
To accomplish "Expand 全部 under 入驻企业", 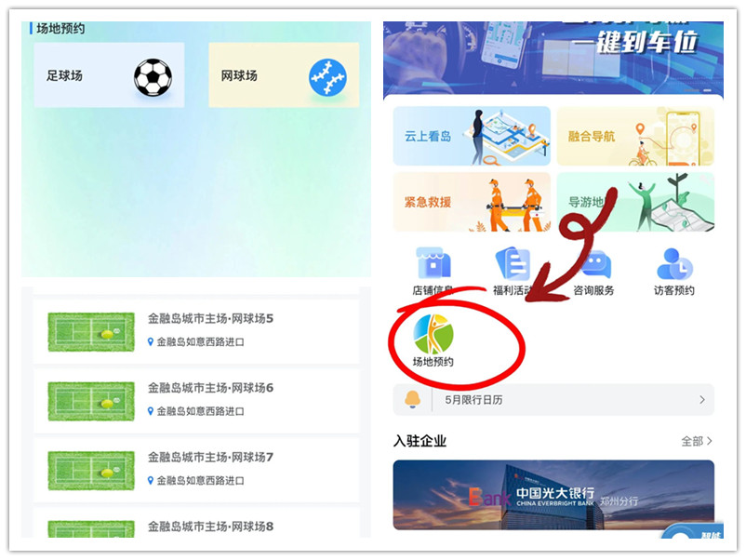I will (x=697, y=441).
